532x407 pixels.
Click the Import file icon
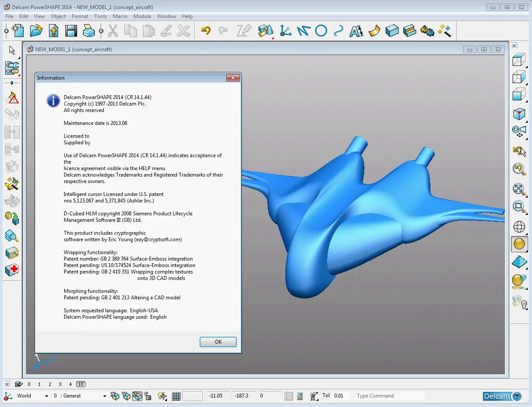[53, 31]
